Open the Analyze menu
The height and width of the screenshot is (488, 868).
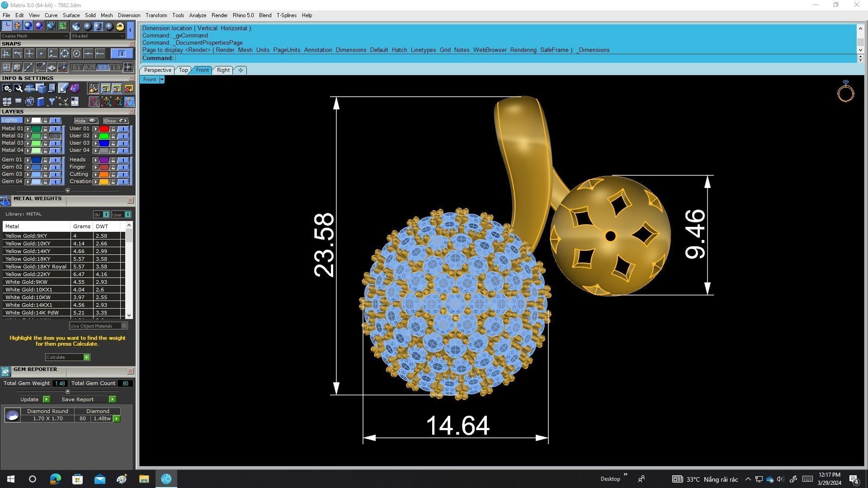[x=198, y=15]
